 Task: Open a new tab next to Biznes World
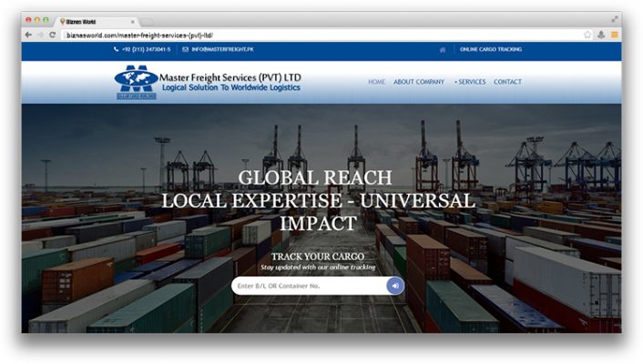point(148,22)
